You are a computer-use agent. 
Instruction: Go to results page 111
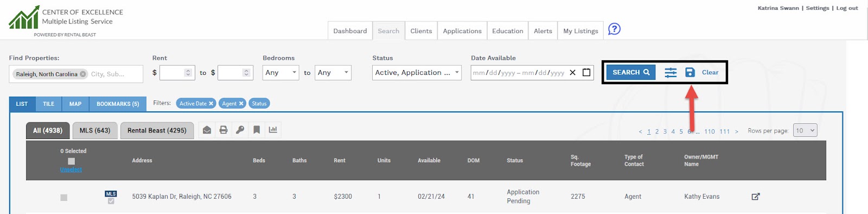(x=725, y=131)
